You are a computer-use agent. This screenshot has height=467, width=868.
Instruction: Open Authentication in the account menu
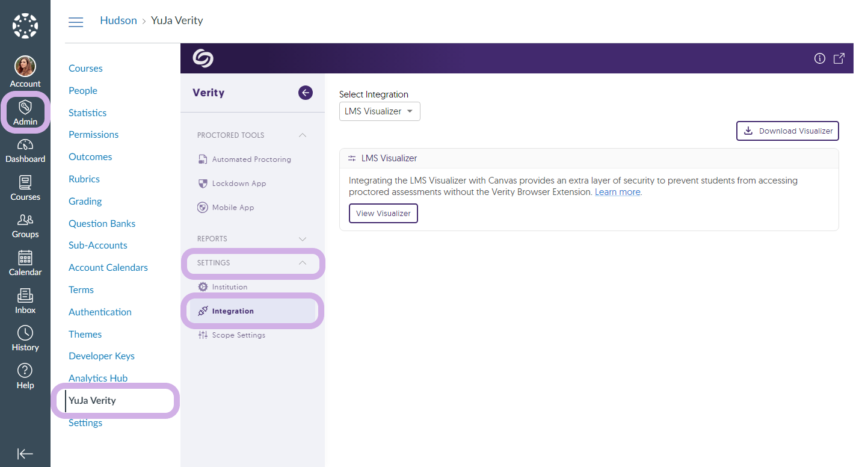[100, 312]
